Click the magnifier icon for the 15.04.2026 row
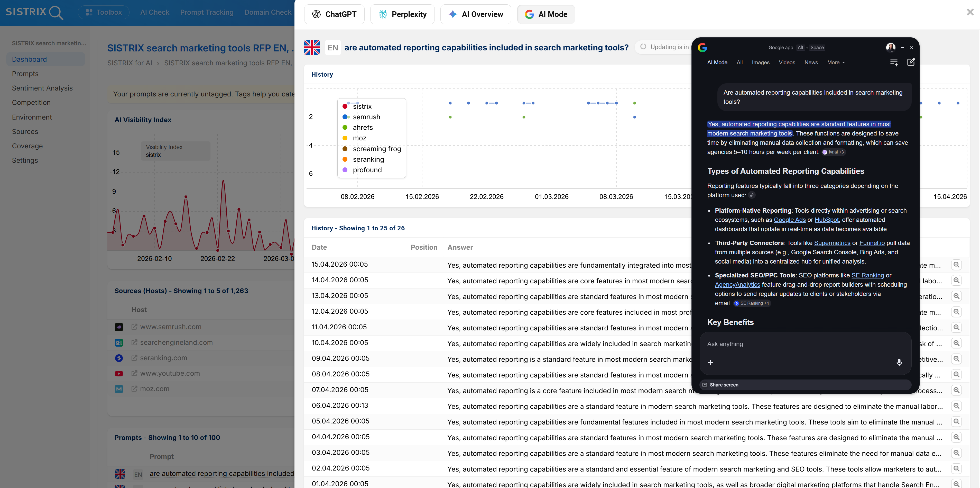This screenshot has height=488, width=980. click(x=956, y=265)
